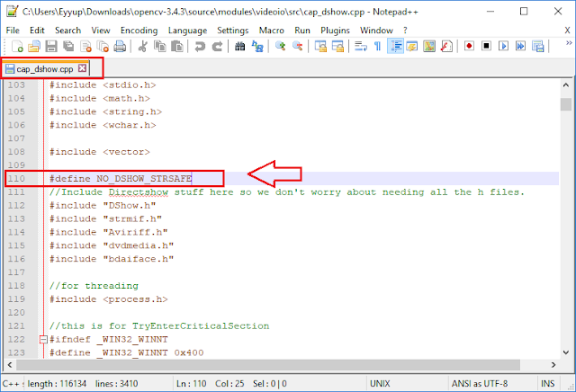Open a file using the folder icon

34,46
